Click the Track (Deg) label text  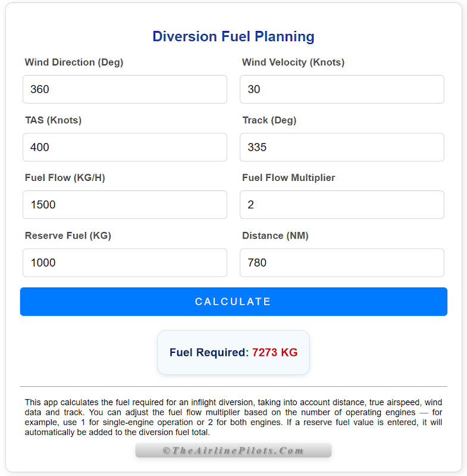point(269,120)
